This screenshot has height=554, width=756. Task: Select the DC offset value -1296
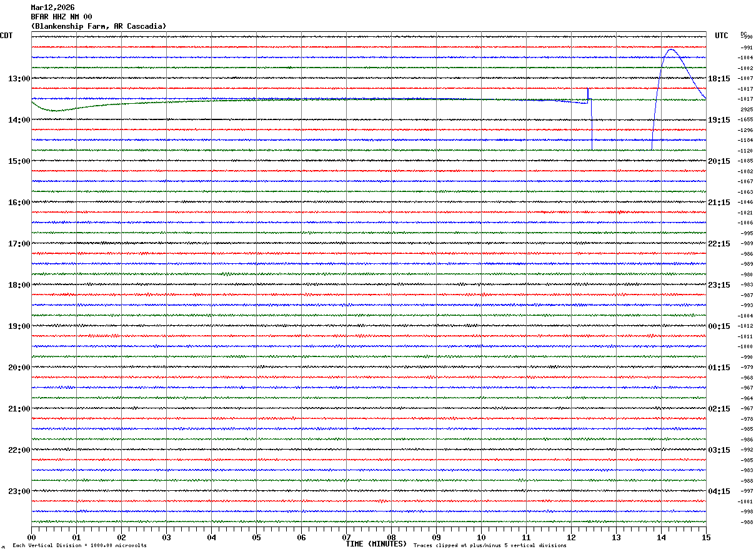point(746,130)
